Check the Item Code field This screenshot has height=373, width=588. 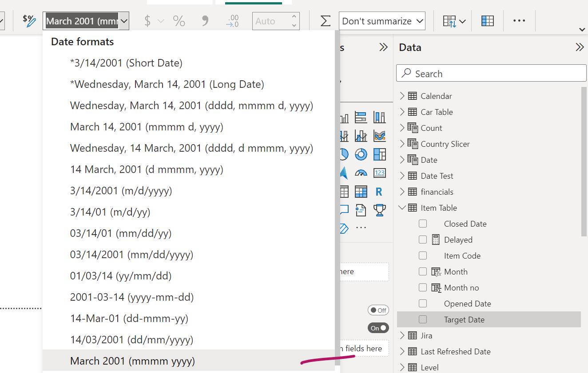point(423,256)
